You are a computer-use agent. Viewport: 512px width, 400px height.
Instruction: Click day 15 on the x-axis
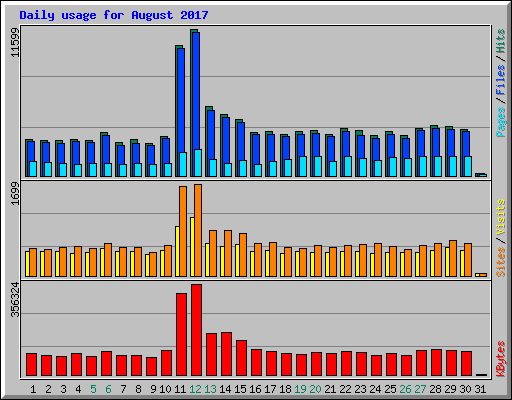point(240,389)
